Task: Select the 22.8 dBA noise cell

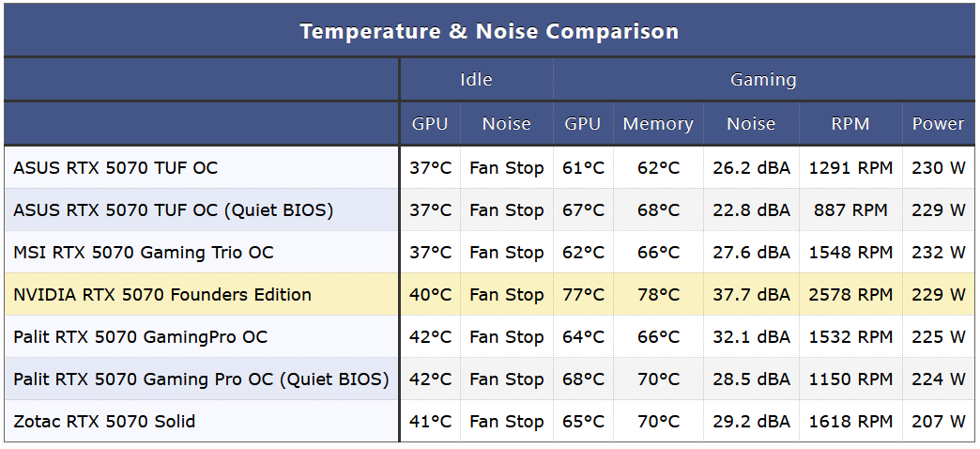Action: [x=751, y=210]
